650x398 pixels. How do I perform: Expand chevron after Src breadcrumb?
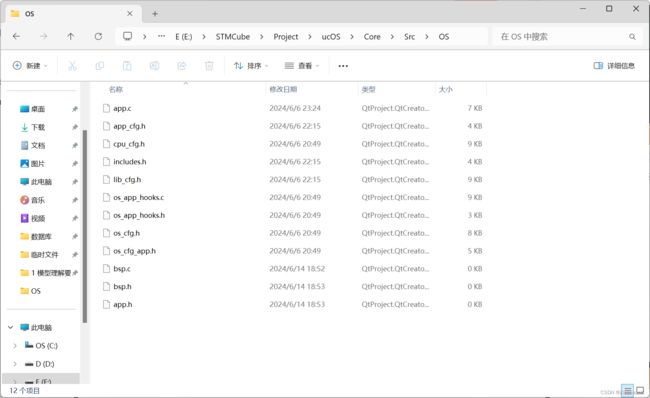tap(427, 37)
